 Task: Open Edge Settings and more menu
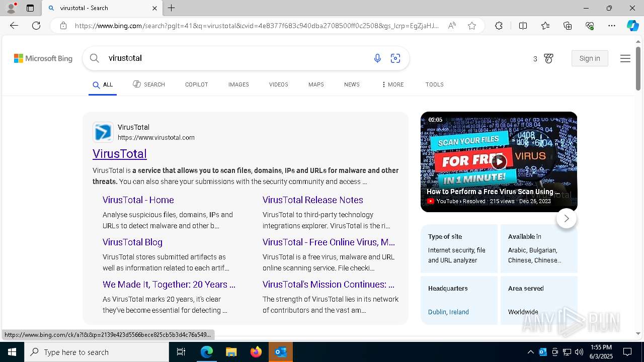pos(612,26)
